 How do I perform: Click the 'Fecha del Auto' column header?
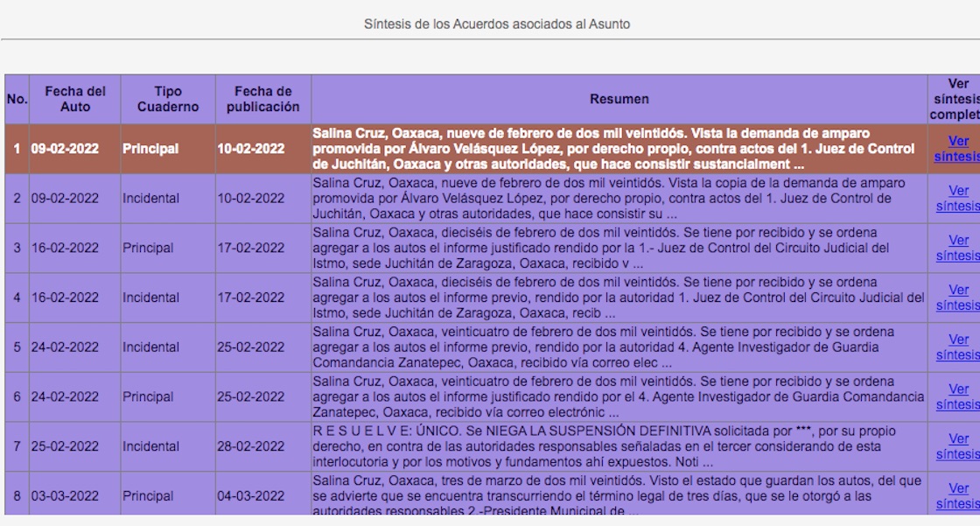(x=75, y=99)
